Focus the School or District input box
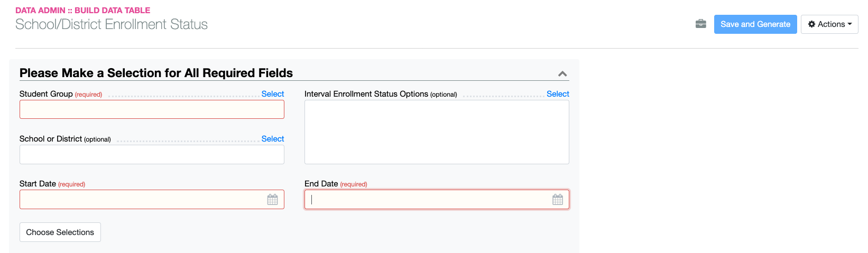The image size is (868, 253). 152,154
